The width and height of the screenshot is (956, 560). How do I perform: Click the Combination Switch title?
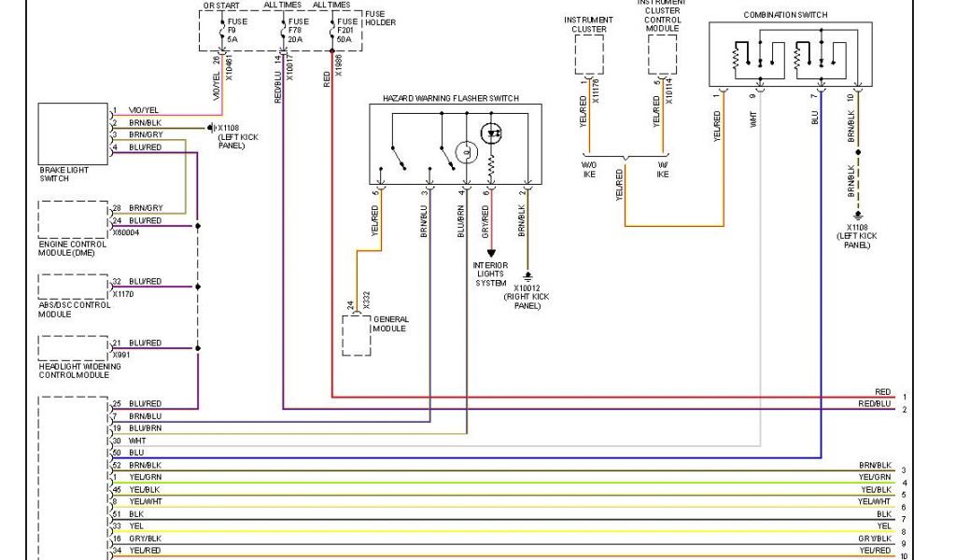pyautogui.click(x=784, y=15)
